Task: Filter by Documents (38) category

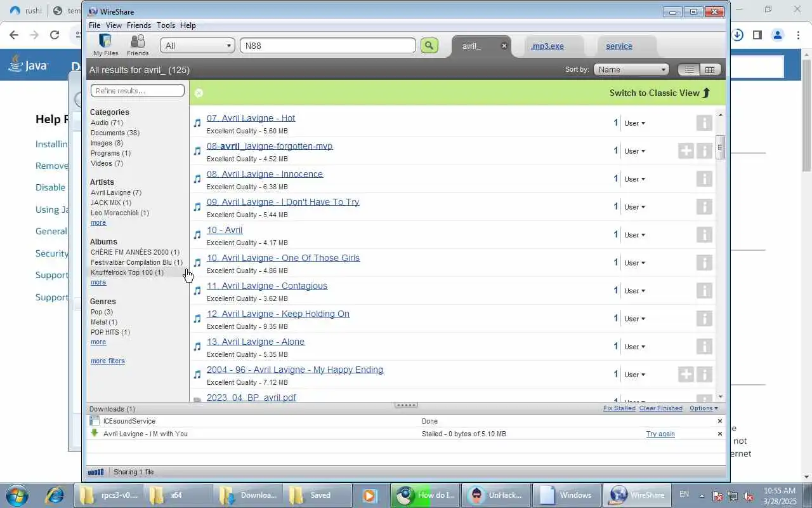Action: click(x=115, y=133)
